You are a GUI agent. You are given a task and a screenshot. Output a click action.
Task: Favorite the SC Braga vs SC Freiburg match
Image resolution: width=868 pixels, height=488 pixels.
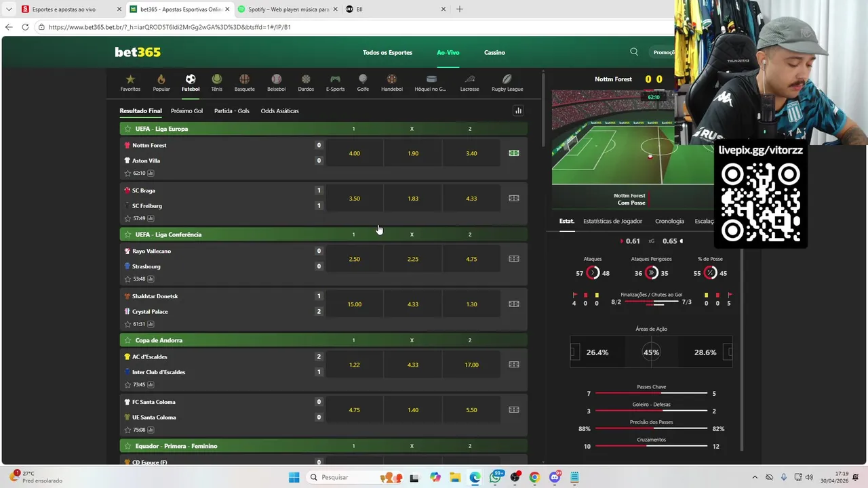(x=127, y=219)
